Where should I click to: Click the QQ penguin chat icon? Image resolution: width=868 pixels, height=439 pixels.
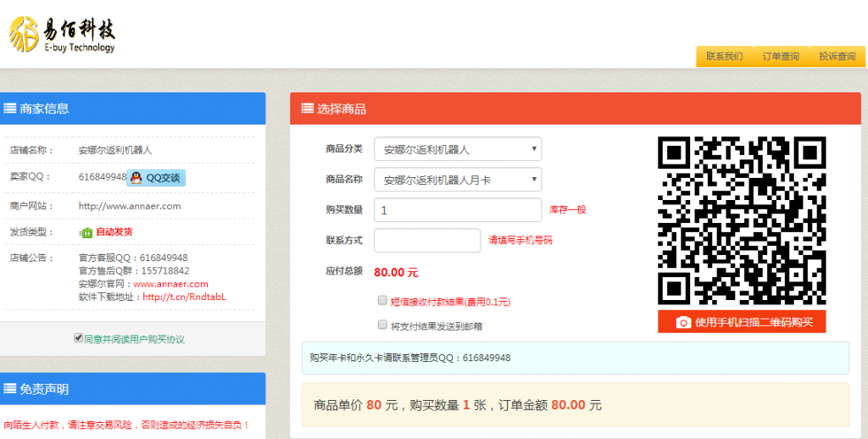136,177
